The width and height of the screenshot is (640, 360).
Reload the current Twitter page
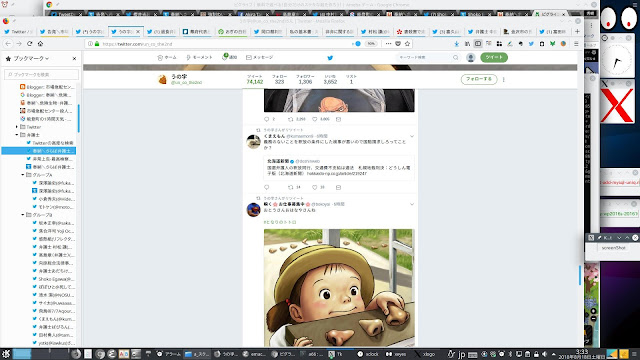(x=29, y=44)
